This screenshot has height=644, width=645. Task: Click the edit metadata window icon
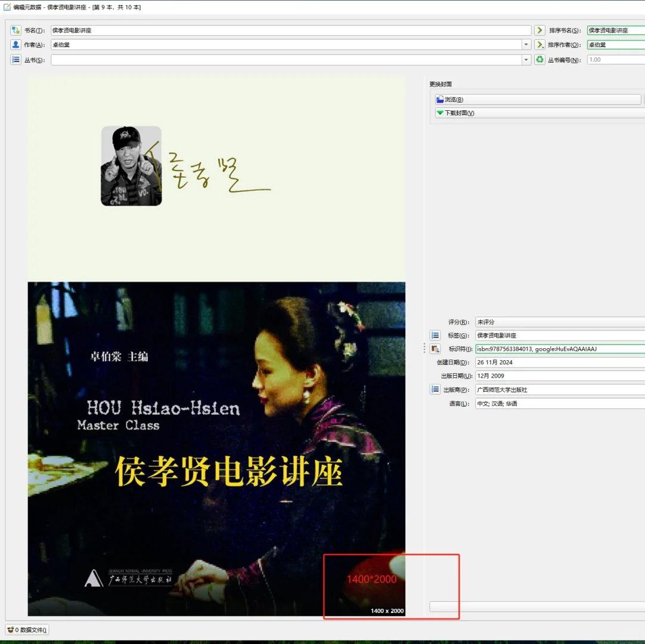7,7
